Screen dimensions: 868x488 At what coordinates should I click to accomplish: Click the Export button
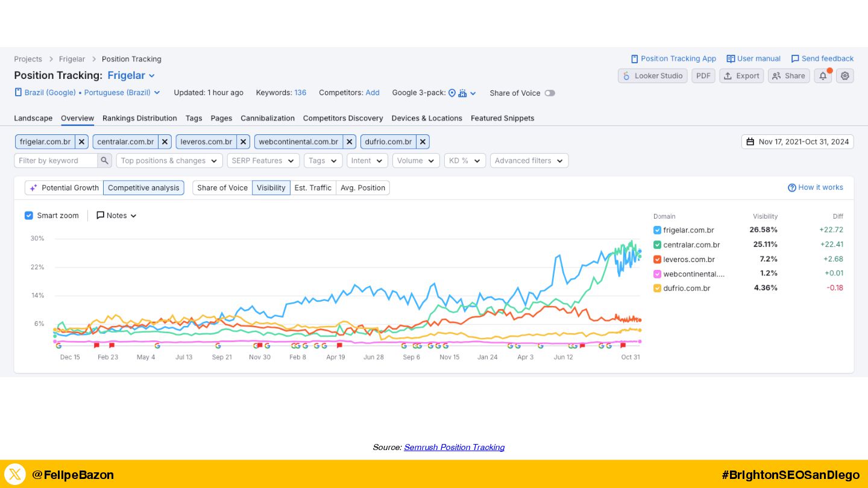[741, 76]
